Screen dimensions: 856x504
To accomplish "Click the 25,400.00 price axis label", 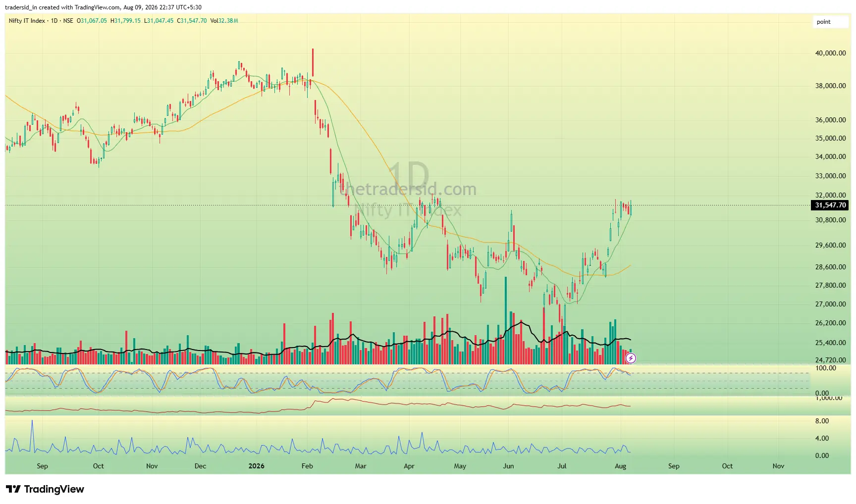I will (830, 343).
